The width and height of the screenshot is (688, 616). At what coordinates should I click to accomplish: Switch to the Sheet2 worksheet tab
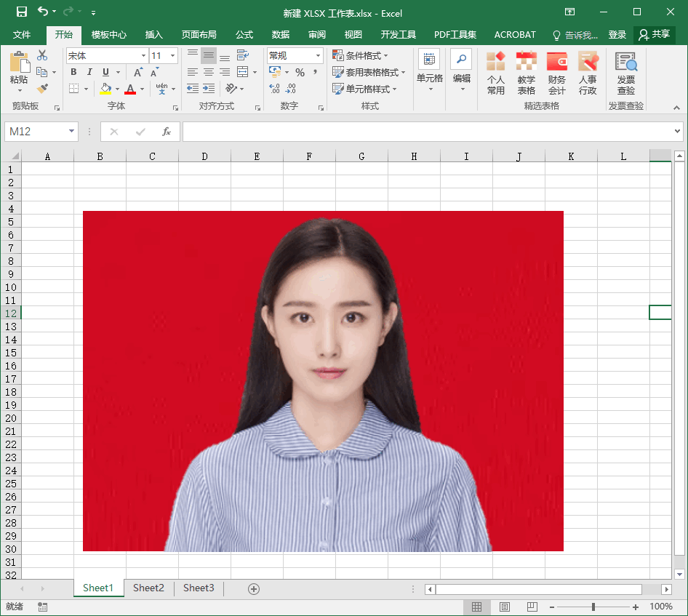148,588
